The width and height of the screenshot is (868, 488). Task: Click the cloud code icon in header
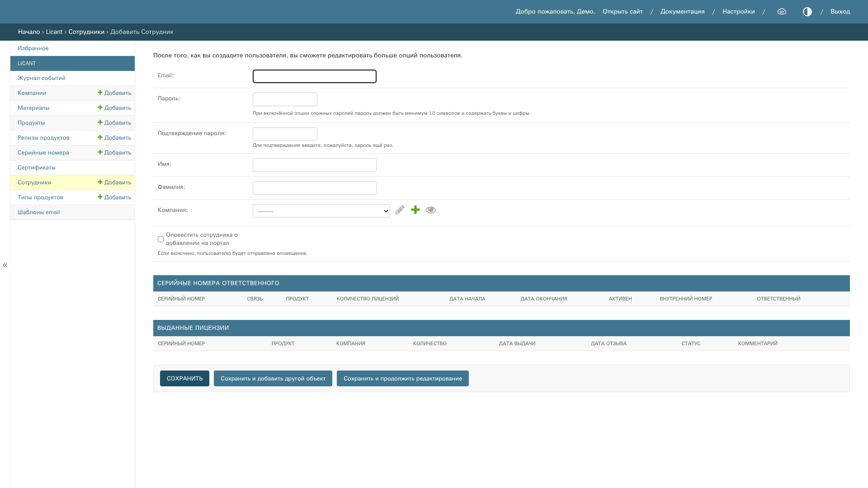782,12
